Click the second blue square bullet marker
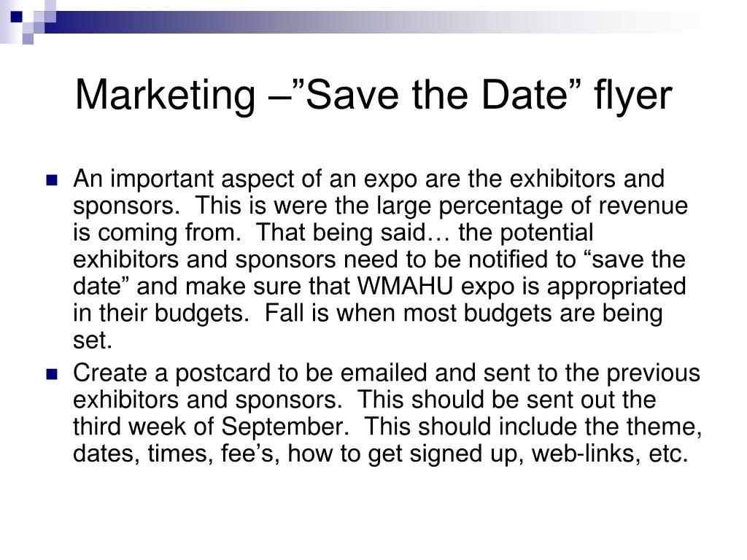Viewport: 747px width, 560px height. point(52,374)
